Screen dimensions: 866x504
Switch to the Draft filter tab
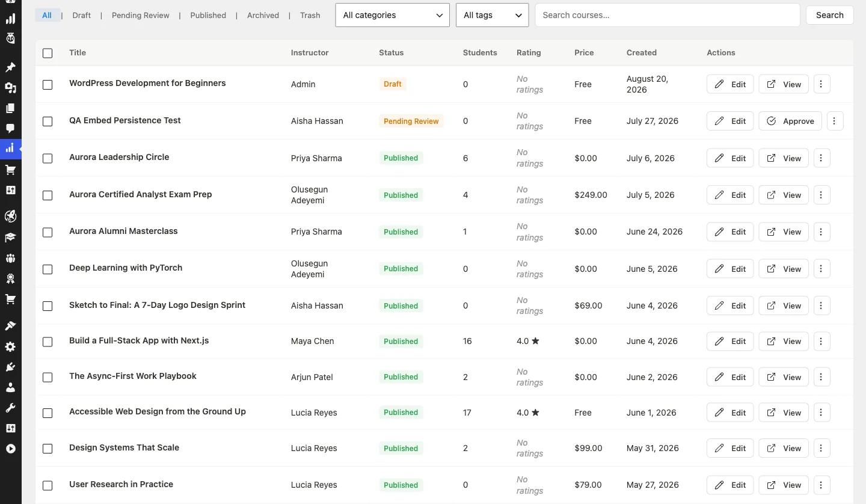point(82,15)
